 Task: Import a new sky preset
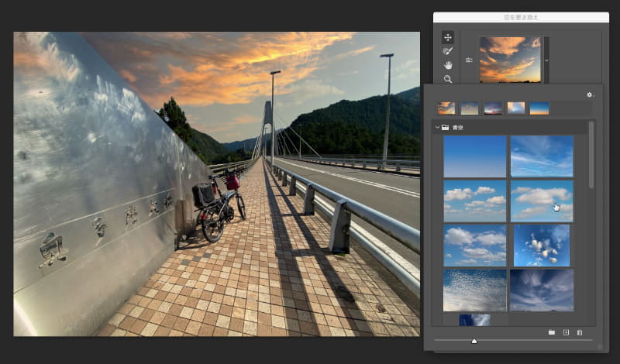pos(566,332)
